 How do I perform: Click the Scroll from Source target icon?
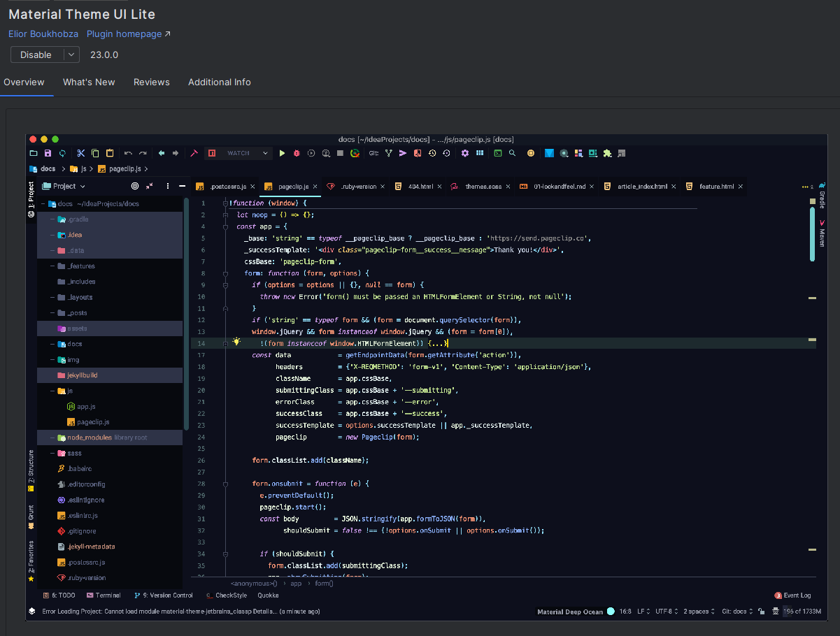tap(135, 187)
